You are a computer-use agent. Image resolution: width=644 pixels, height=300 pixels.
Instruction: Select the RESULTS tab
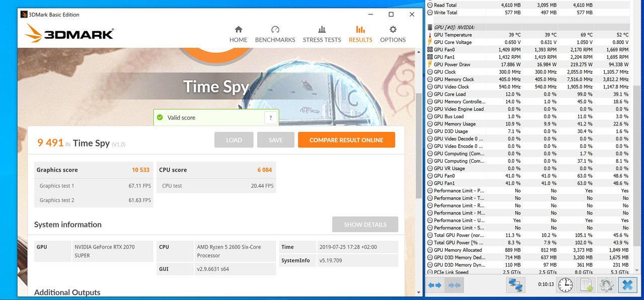(360, 34)
